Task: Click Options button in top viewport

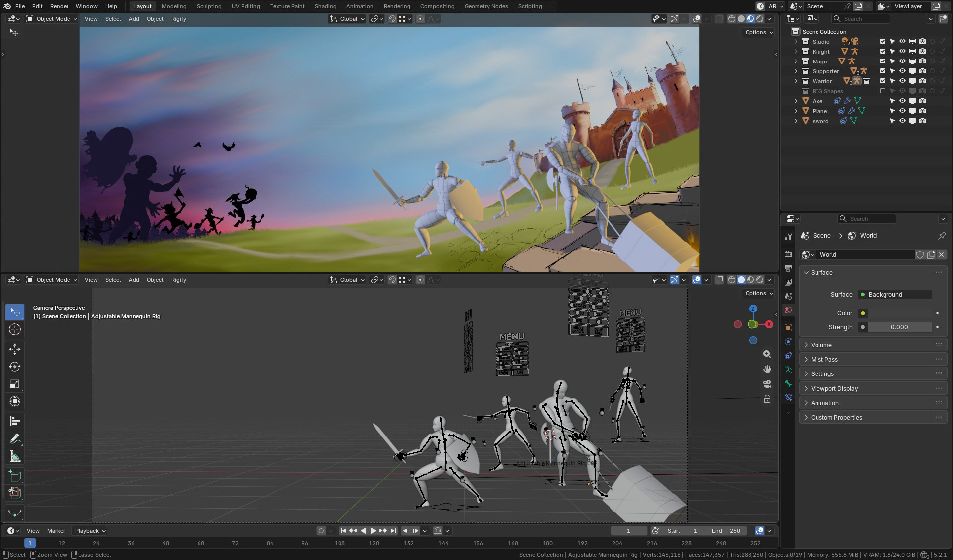Action: tap(759, 32)
